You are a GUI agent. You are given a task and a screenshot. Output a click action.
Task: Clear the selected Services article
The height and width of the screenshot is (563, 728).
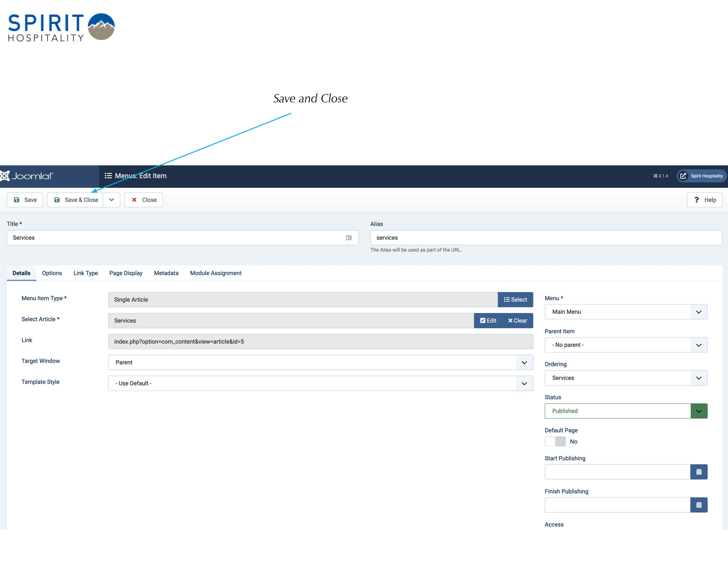[x=518, y=321]
